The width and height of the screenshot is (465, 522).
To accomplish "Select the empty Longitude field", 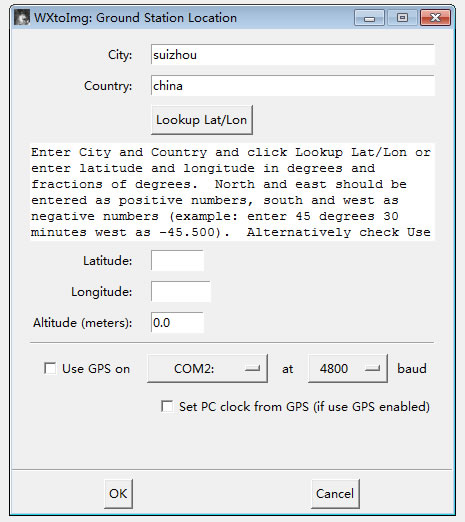I will click(x=181, y=292).
